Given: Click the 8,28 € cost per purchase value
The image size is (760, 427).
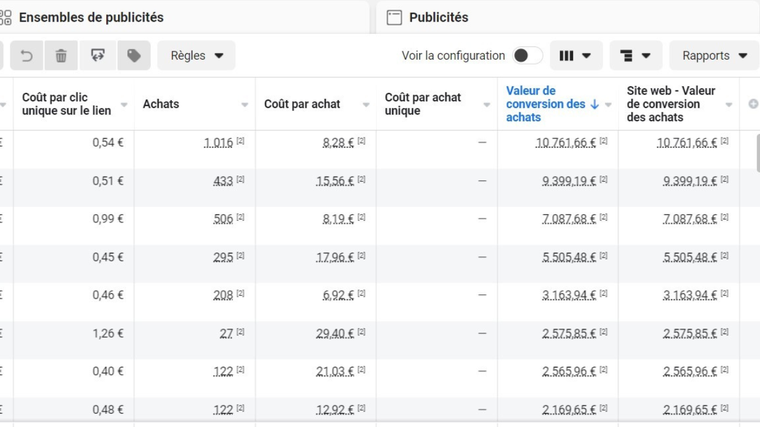Looking at the screenshot, I should coord(338,143).
